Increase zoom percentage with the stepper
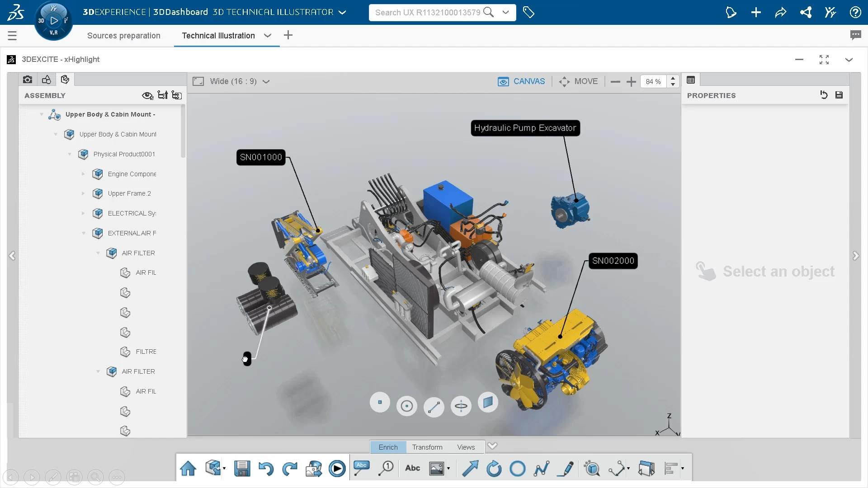Image resolution: width=868 pixels, height=488 pixels. tap(673, 78)
